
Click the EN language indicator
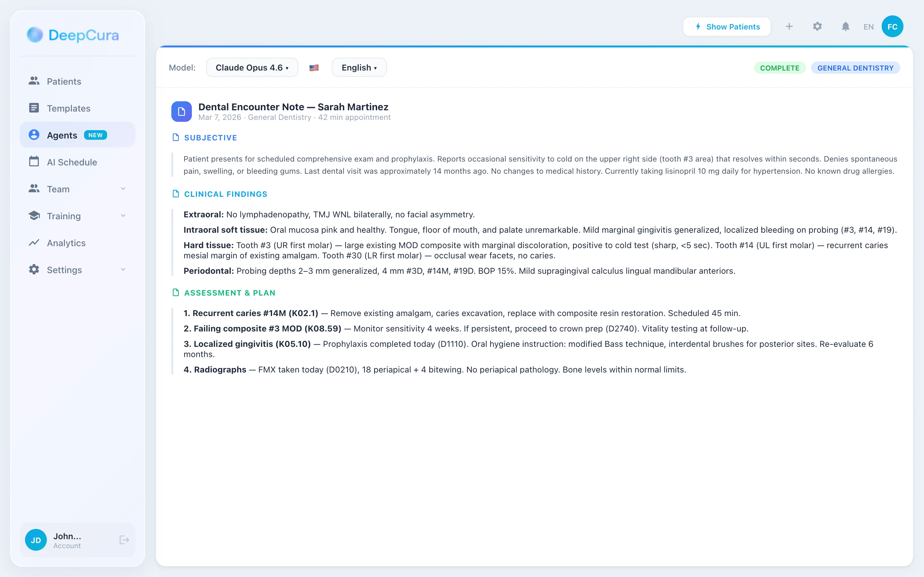pyautogui.click(x=868, y=26)
